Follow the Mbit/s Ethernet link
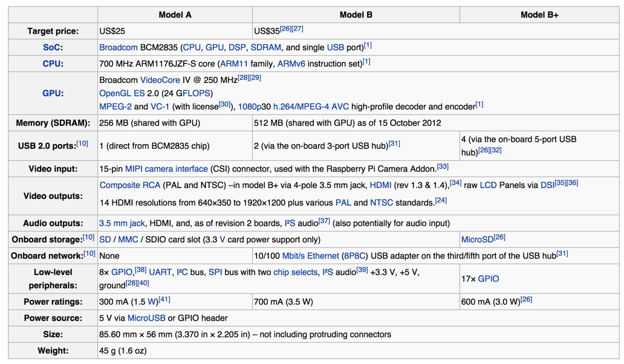The height and width of the screenshot is (364, 624). coord(310,256)
